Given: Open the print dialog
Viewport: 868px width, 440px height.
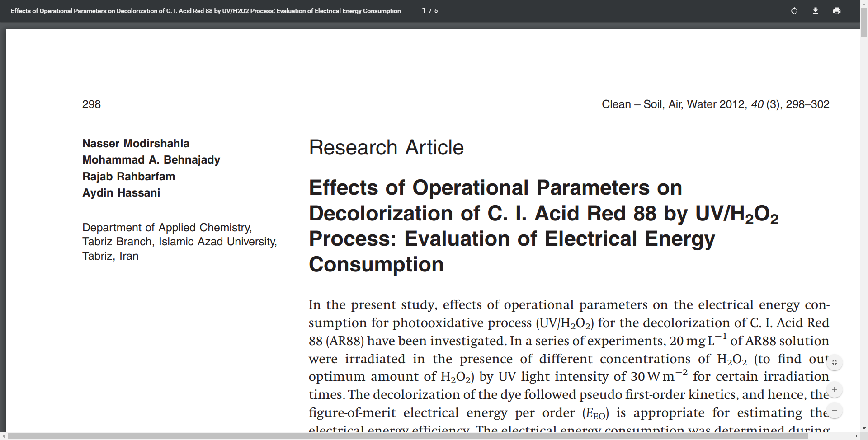Looking at the screenshot, I should pyautogui.click(x=837, y=10).
